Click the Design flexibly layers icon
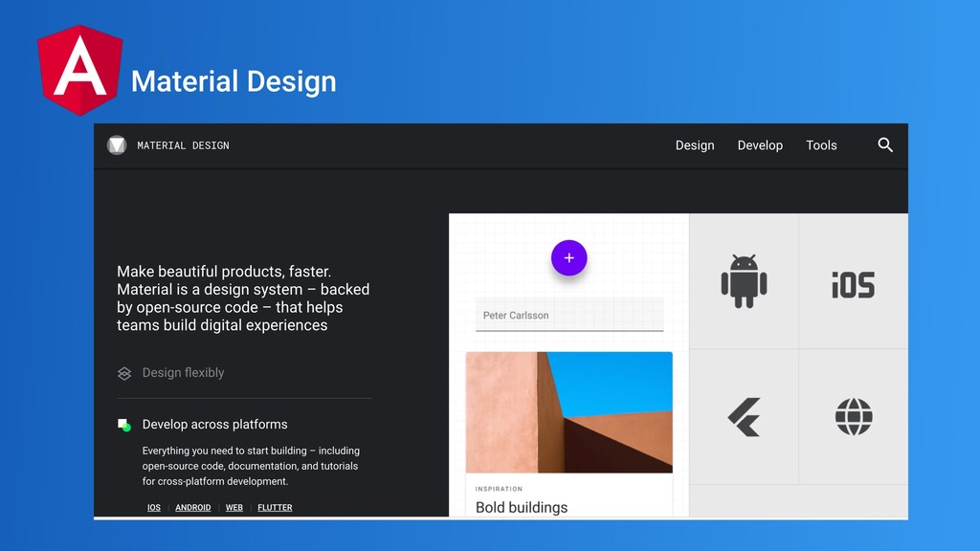 (x=124, y=373)
